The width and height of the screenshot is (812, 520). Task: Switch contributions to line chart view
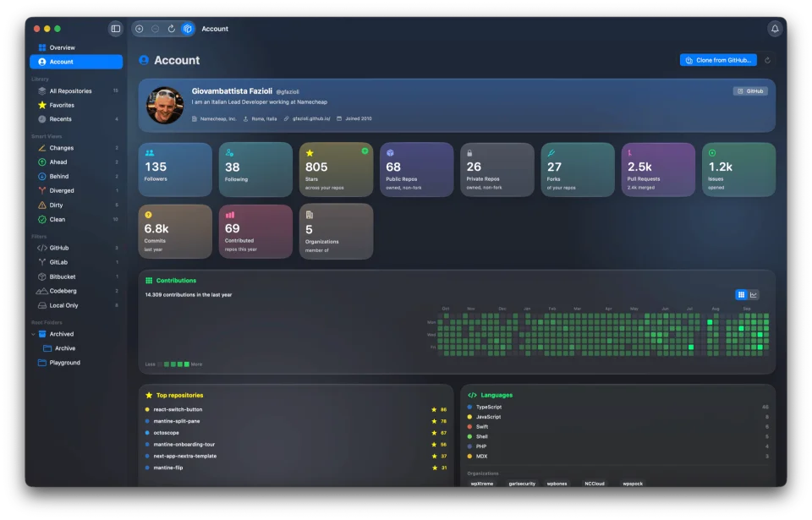click(x=754, y=295)
